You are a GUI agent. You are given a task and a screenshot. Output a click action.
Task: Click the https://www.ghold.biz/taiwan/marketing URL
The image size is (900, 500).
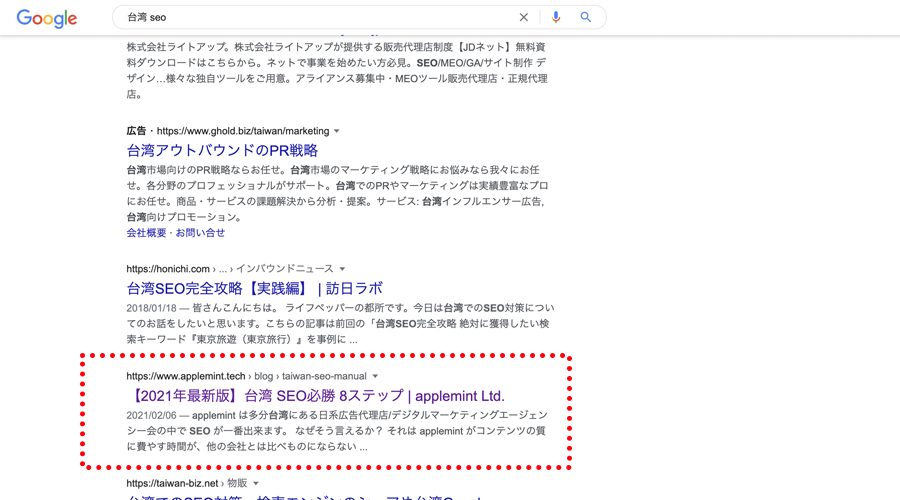[243, 131]
